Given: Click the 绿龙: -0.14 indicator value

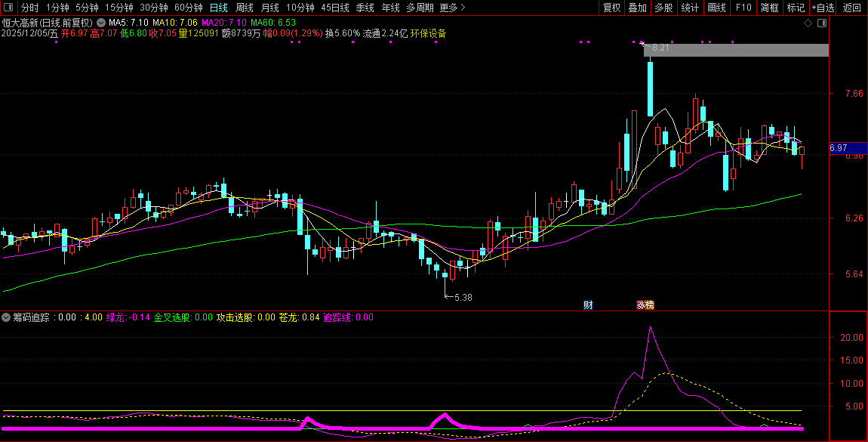Looking at the screenshot, I should pyautogui.click(x=128, y=317).
